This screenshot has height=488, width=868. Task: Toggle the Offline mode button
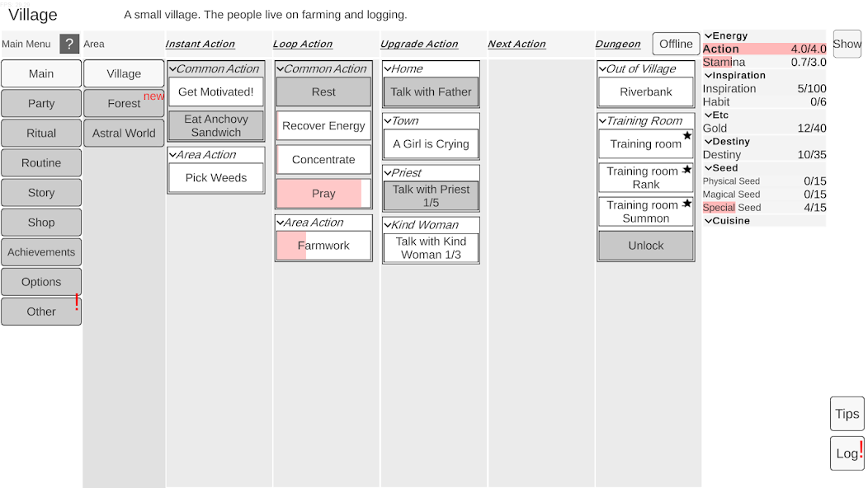point(676,44)
